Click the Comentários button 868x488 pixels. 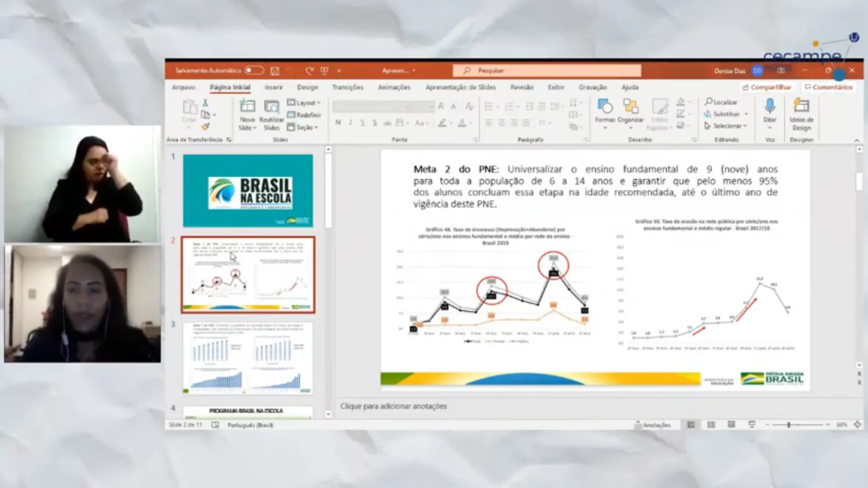click(x=828, y=87)
